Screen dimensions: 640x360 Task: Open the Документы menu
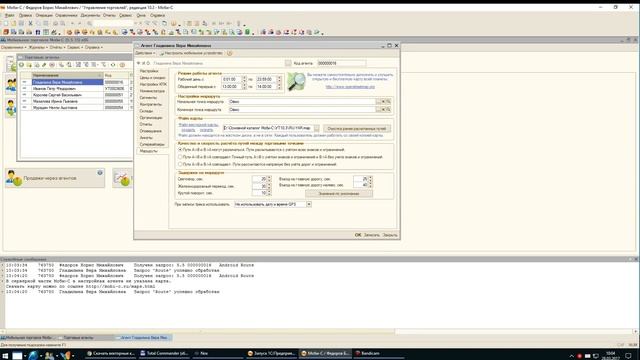[x=90, y=16]
